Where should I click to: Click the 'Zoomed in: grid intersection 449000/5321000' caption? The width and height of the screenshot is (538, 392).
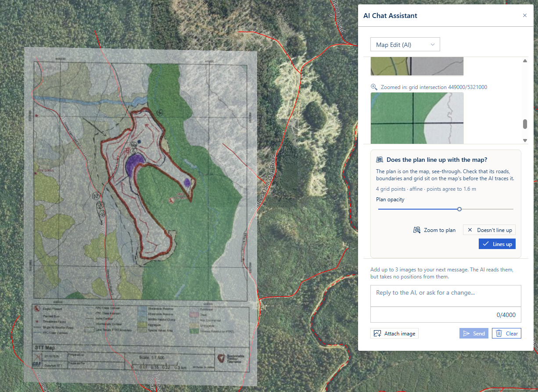point(434,87)
